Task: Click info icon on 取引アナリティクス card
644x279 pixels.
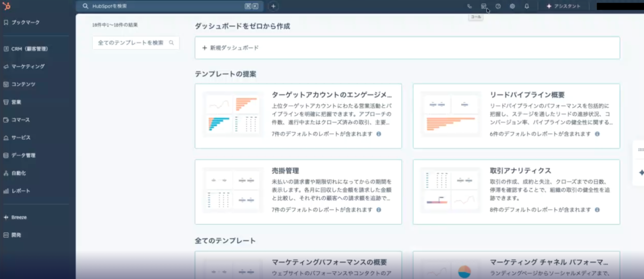Action: [x=597, y=210]
